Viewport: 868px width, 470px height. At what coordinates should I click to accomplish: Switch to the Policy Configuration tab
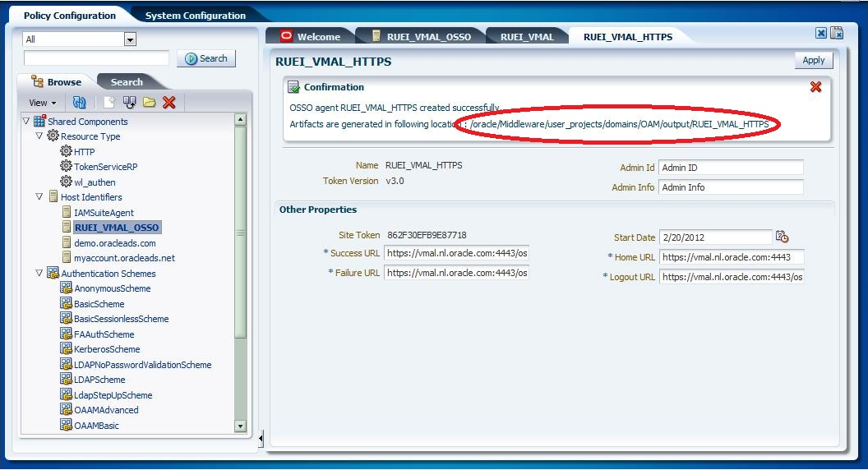[70, 16]
